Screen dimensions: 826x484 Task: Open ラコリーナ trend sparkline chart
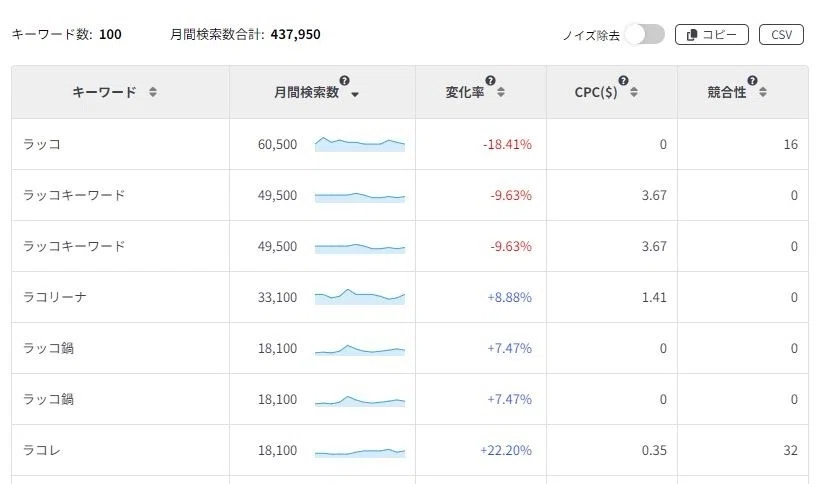pyautogui.click(x=360, y=297)
